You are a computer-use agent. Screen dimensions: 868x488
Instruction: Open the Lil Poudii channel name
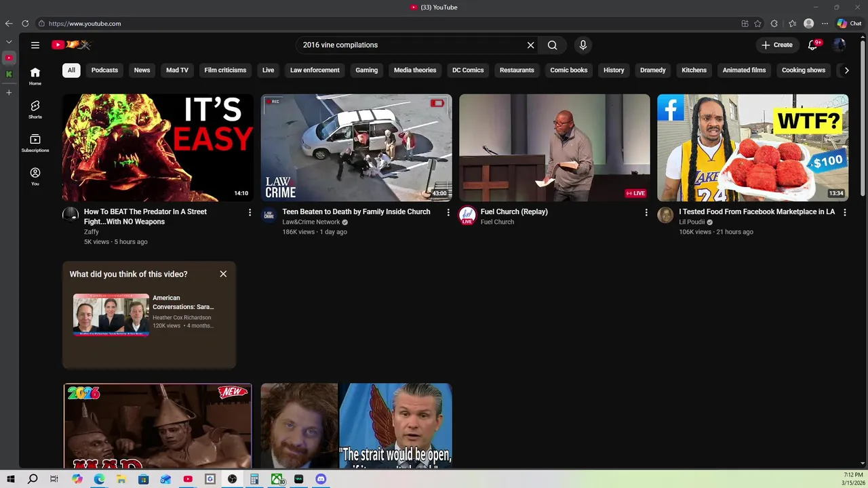coord(692,222)
